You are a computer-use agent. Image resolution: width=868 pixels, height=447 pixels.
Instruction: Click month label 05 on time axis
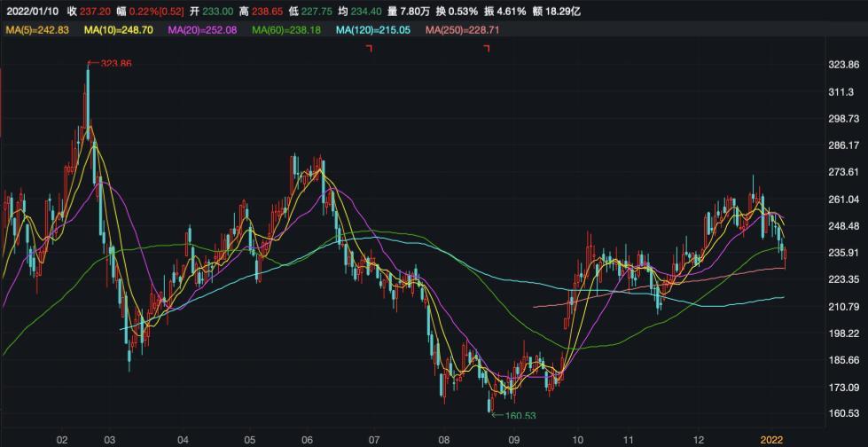pos(249,440)
